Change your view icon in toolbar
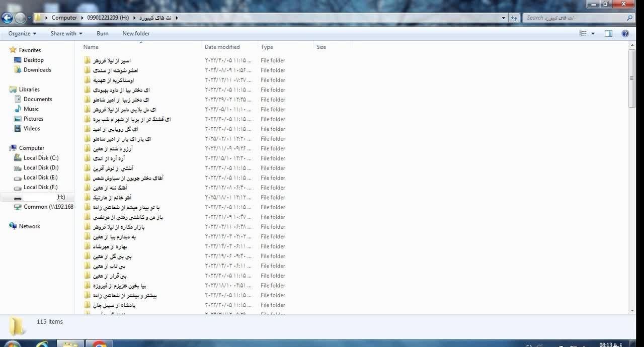 click(583, 34)
